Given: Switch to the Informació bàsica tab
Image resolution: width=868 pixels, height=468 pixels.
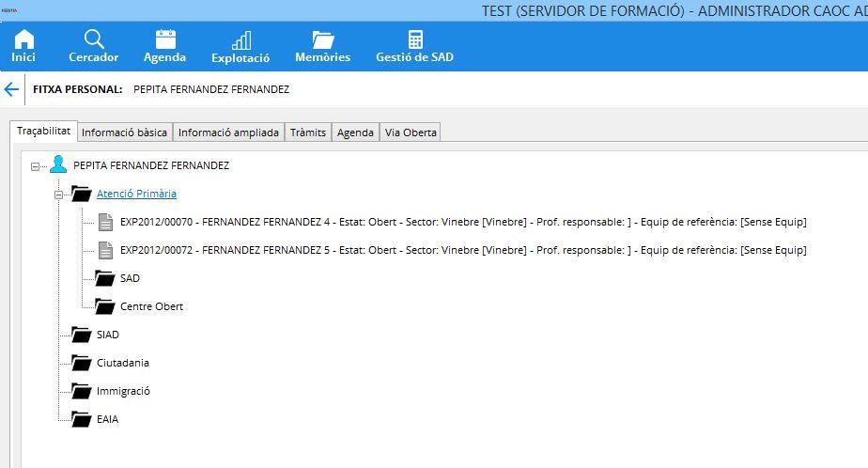Looking at the screenshot, I should point(124,133).
